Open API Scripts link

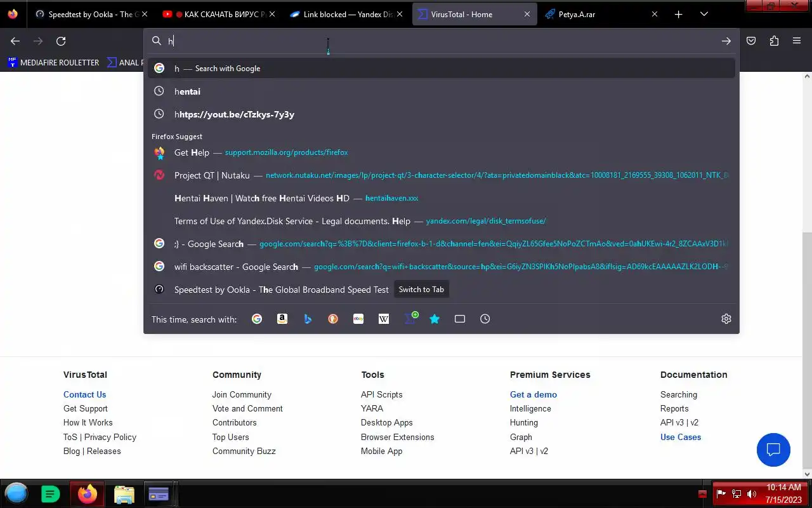coord(382,394)
